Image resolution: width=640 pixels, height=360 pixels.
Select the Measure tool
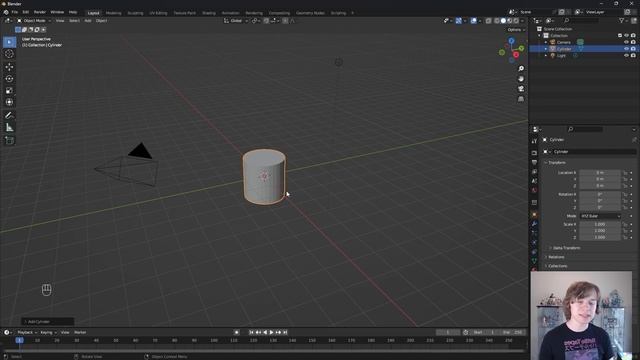tap(9, 128)
